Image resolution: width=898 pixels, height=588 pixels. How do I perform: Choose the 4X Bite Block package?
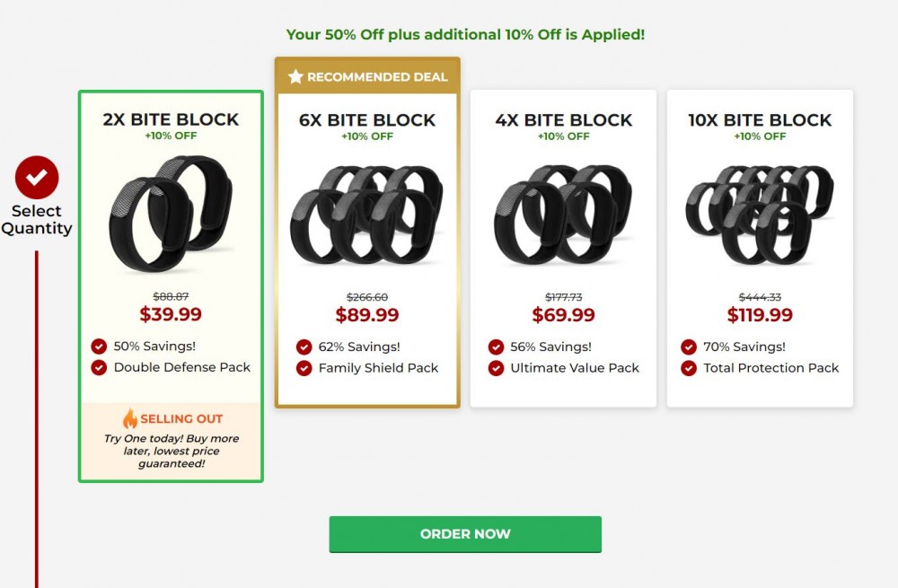(x=564, y=249)
